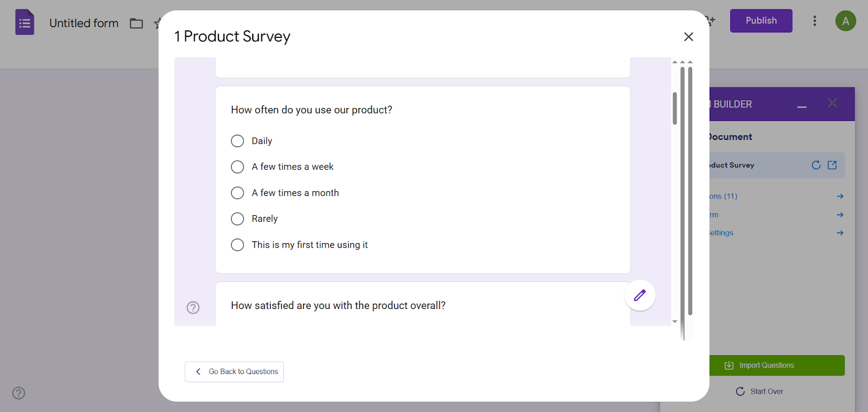Viewport: 868px width, 412px height.
Task: Select 'This is my first time using it'
Action: tap(237, 244)
